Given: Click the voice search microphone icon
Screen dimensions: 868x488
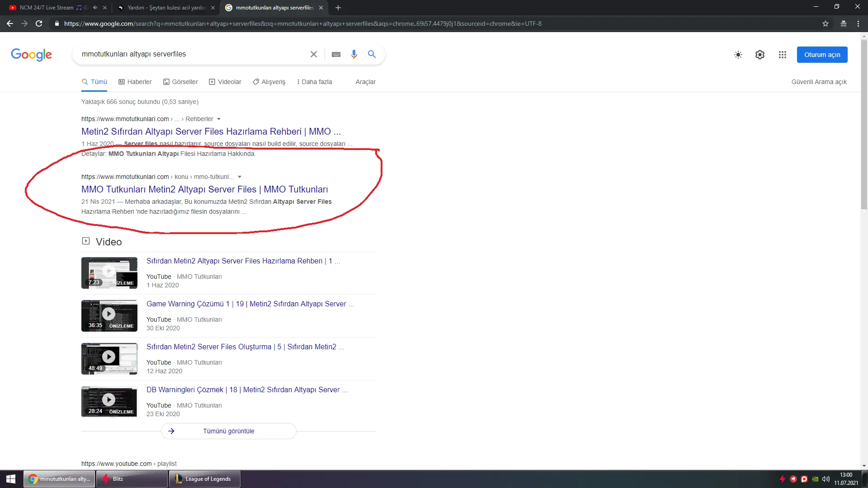Looking at the screenshot, I should click(x=354, y=54).
